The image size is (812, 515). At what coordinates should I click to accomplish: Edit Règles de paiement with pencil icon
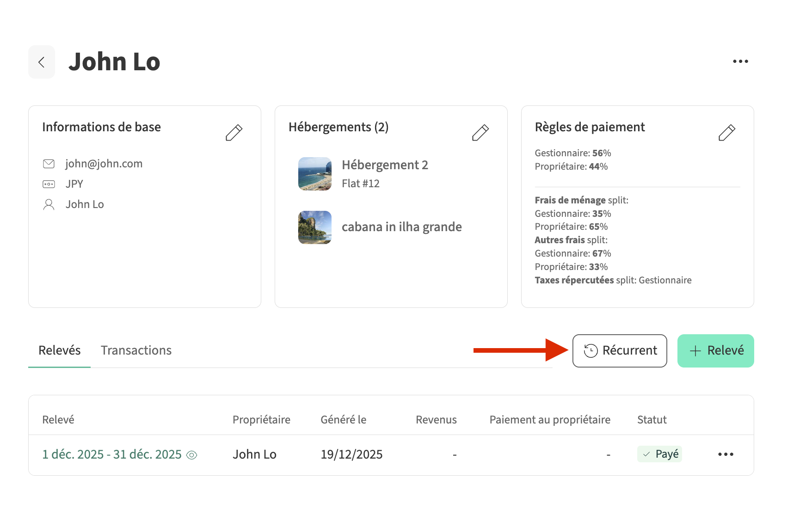coord(726,133)
